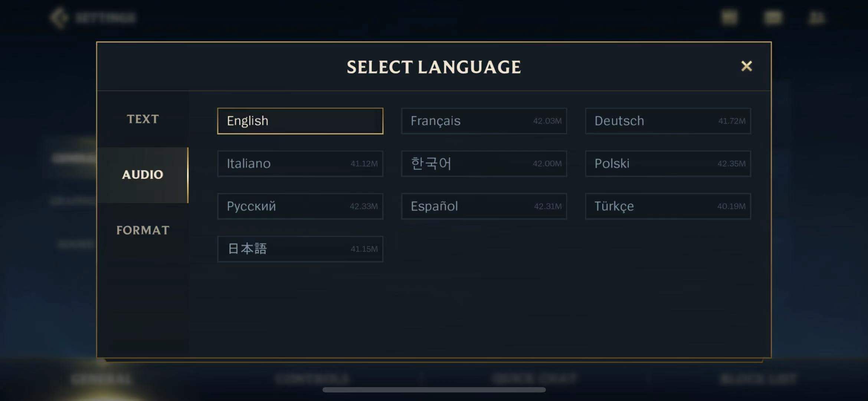868x401 pixels.
Task: Tap the home indicator bar
Action: (x=434, y=390)
